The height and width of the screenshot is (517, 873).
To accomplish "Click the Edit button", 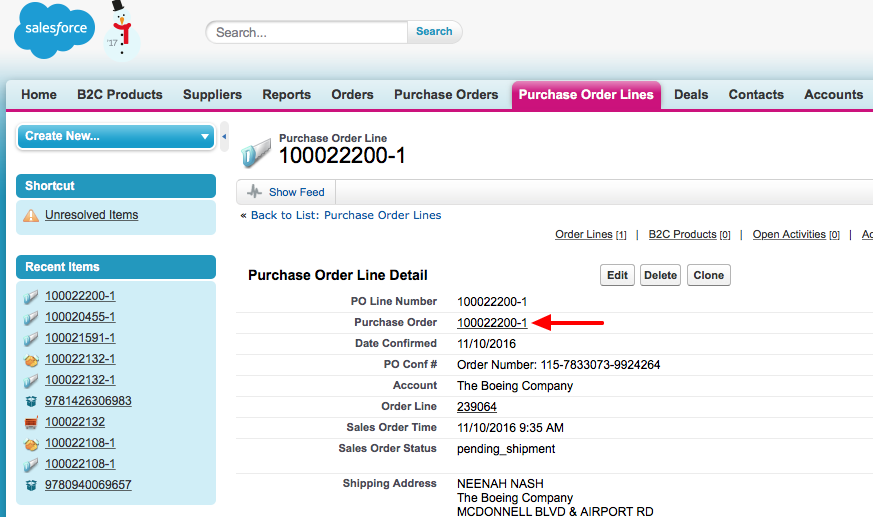I will (x=617, y=275).
